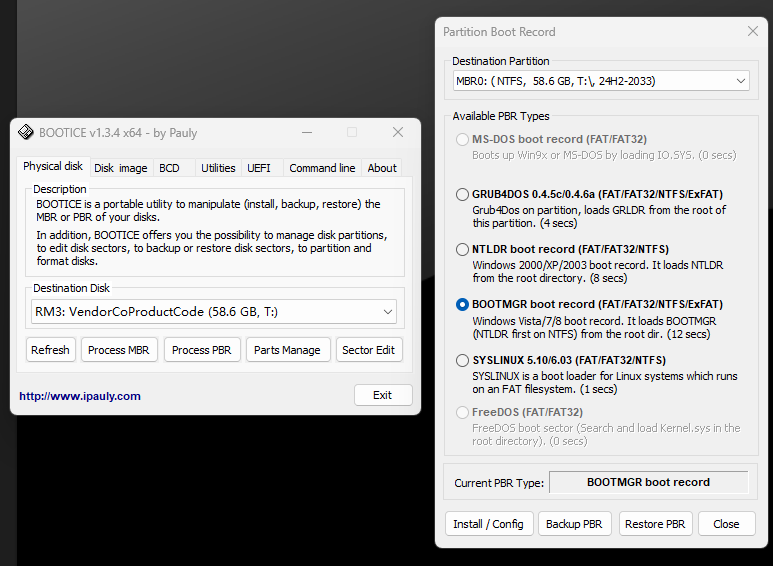Click the 'BOOTICE is a portable utility' description text
Viewport: 773px width, 566px height.
point(208,211)
